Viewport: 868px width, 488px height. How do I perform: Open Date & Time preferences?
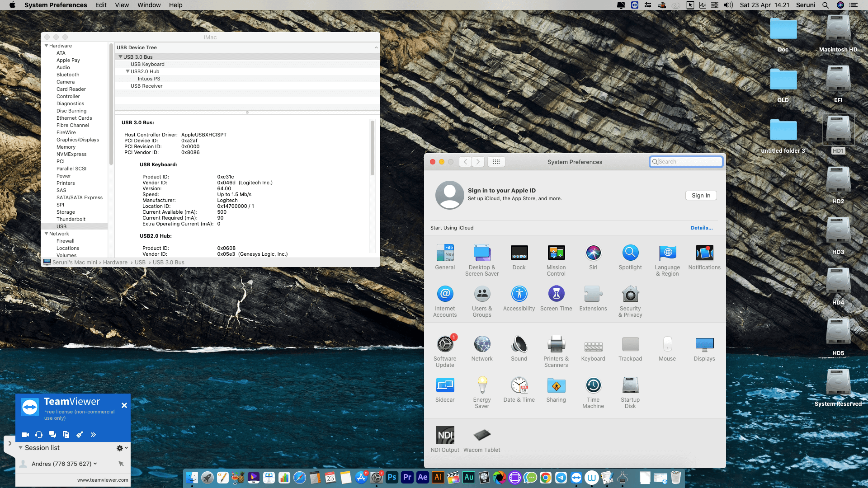[x=519, y=390]
